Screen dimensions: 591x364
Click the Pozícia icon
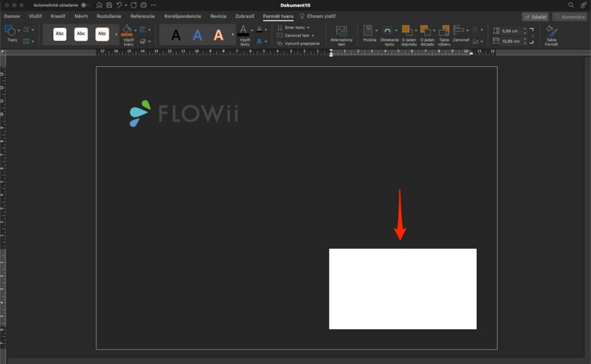368,31
